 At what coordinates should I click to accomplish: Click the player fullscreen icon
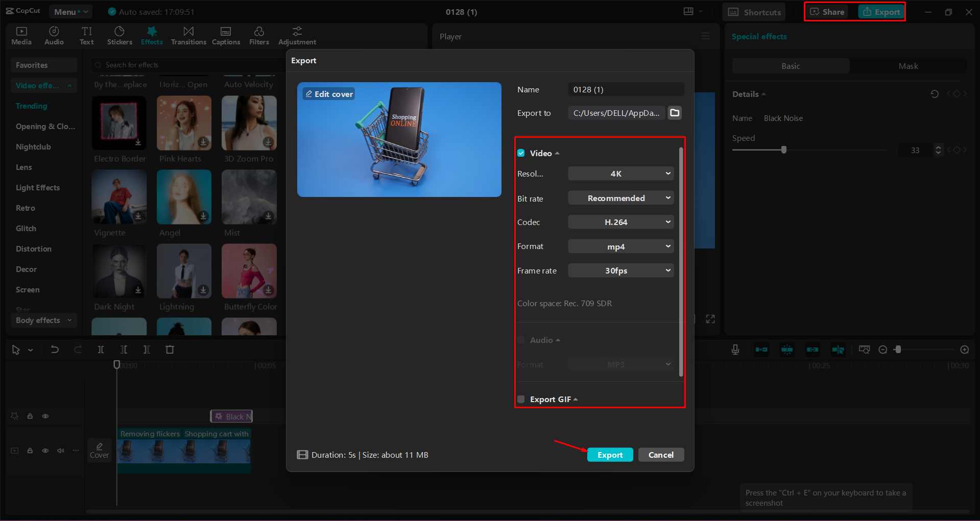(x=710, y=319)
